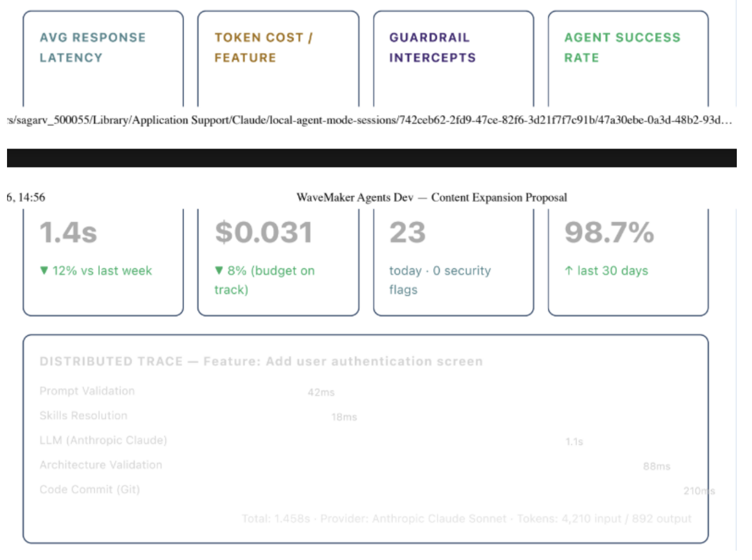Click the $0.031 token cost value
Screen dimensions: 752x560
[x=264, y=233]
